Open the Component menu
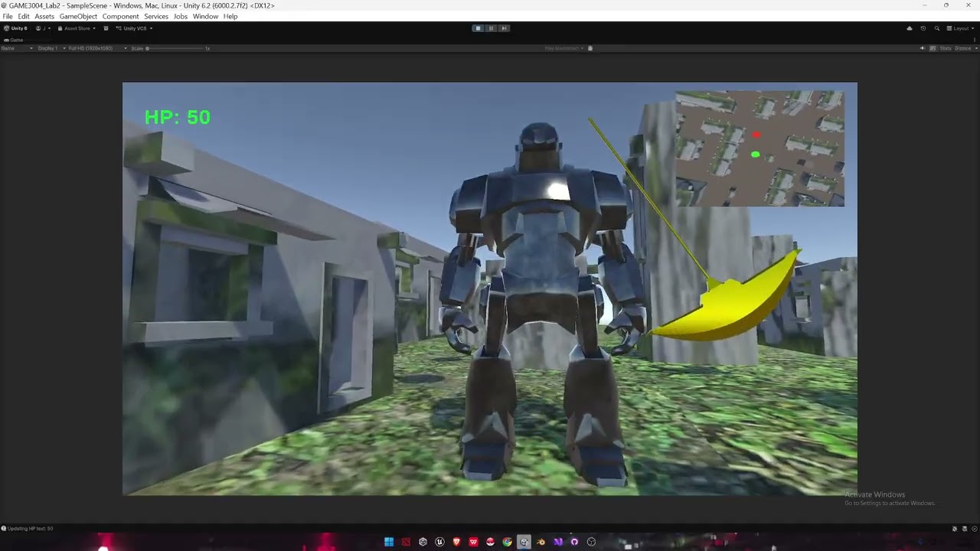 point(121,16)
